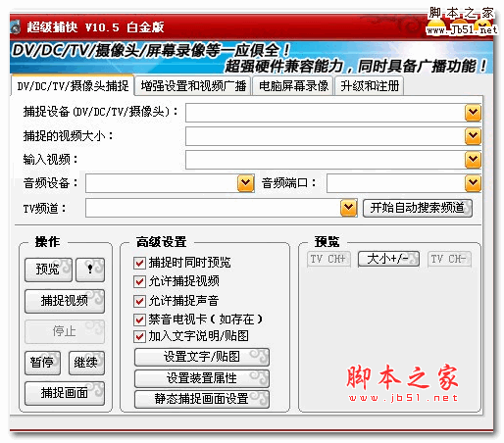Expand the 捕捉设备 dropdown arrow

point(473,113)
